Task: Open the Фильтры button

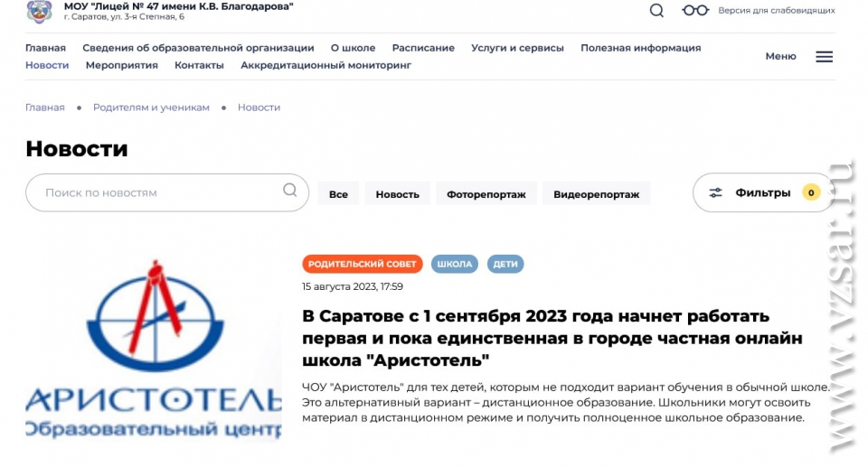Action: pos(763,192)
